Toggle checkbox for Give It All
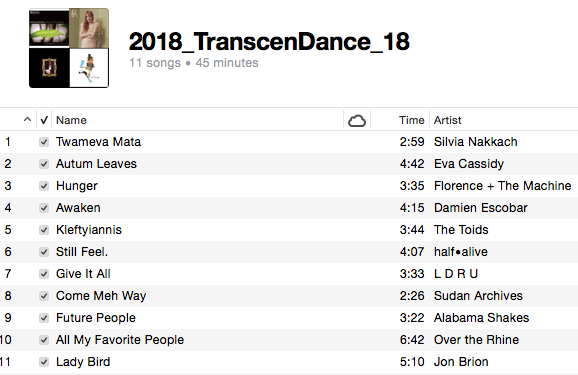The image size is (578, 375). coord(44,274)
